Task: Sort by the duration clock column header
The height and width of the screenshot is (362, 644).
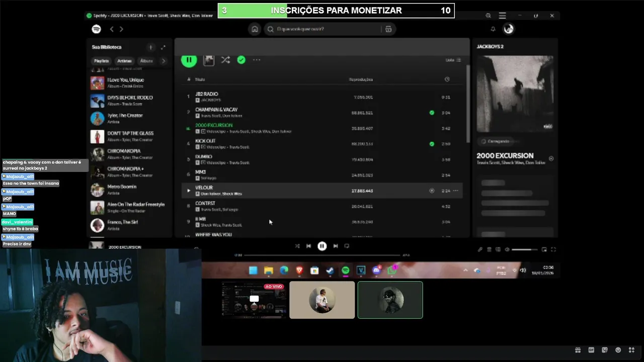Action: pyautogui.click(x=447, y=79)
